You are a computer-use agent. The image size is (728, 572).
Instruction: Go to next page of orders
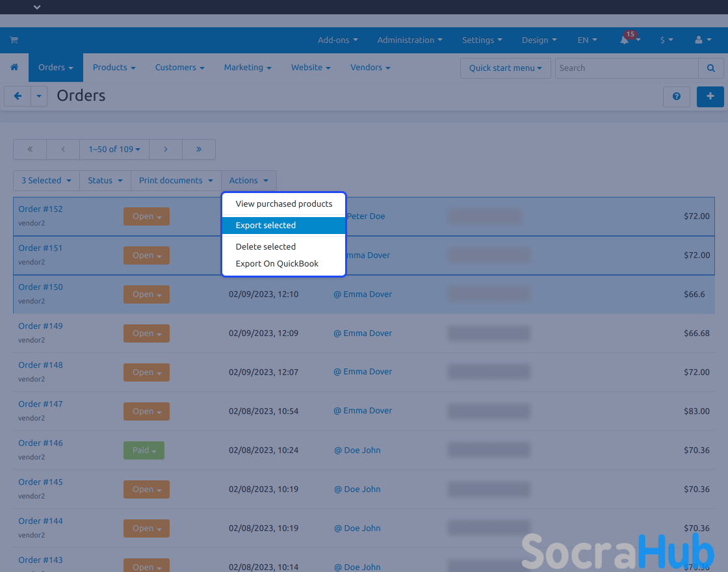click(x=166, y=149)
